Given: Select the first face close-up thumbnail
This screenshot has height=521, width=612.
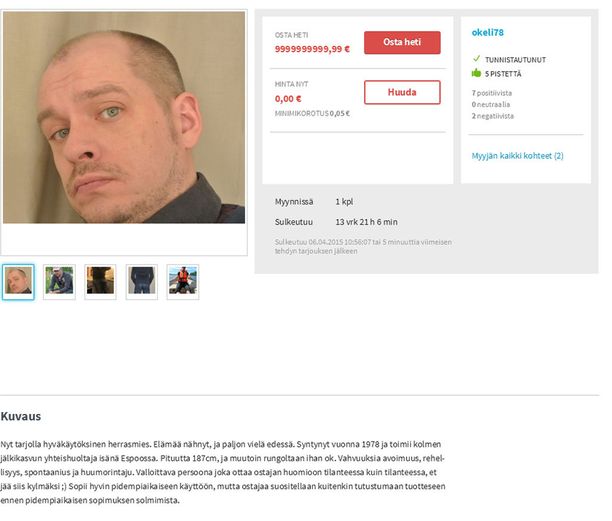Looking at the screenshot, I should pyautogui.click(x=18, y=282).
